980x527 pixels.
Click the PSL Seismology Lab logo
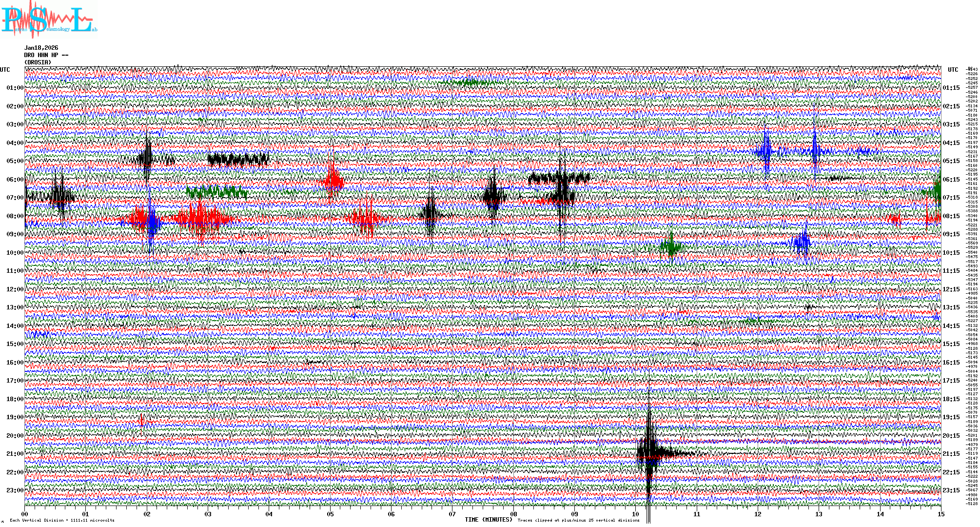tap(49, 20)
